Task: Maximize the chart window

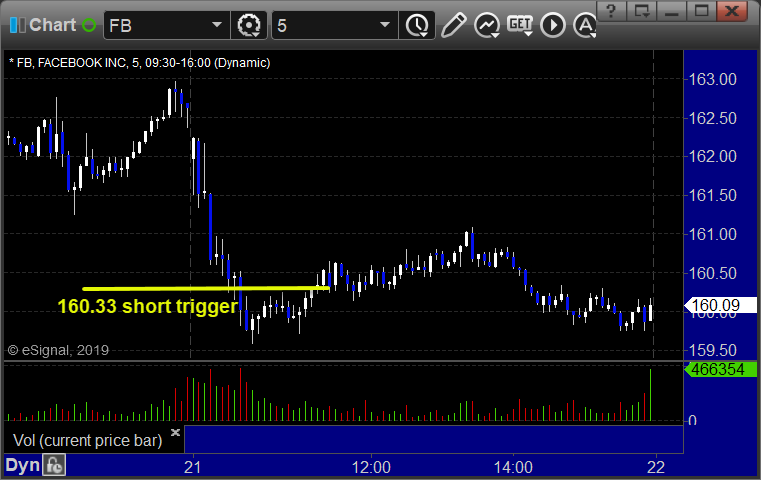Action: [701, 11]
